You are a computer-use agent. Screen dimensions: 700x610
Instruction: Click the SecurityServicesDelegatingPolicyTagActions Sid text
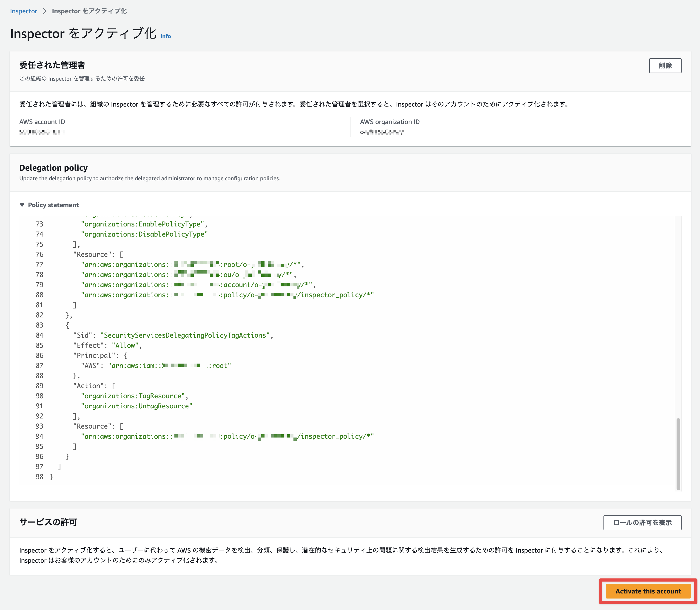point(185,335)
